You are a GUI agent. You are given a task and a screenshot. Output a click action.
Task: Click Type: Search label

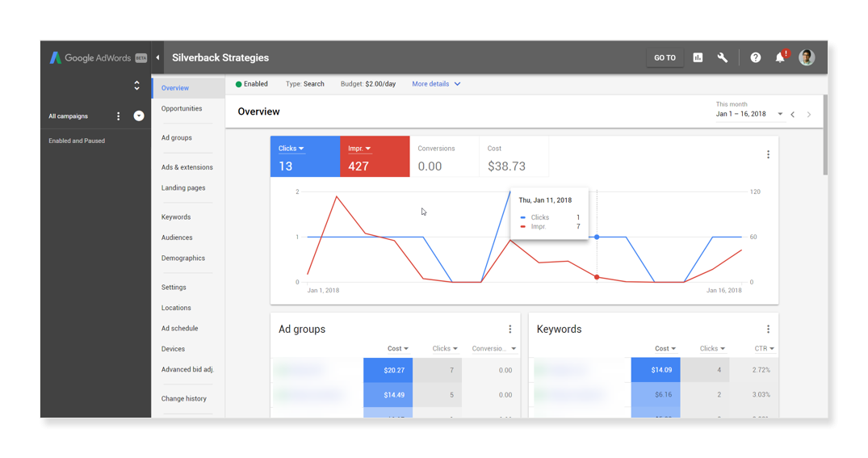(305, 84)
